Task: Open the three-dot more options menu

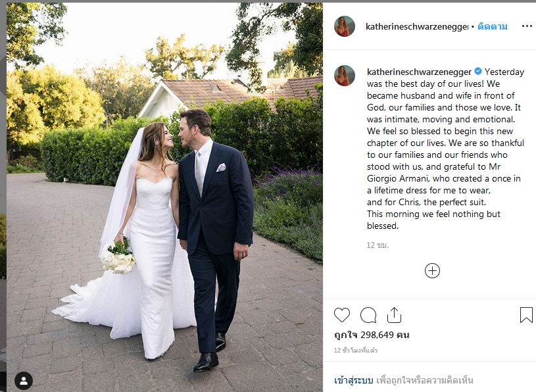Action: 527,26
